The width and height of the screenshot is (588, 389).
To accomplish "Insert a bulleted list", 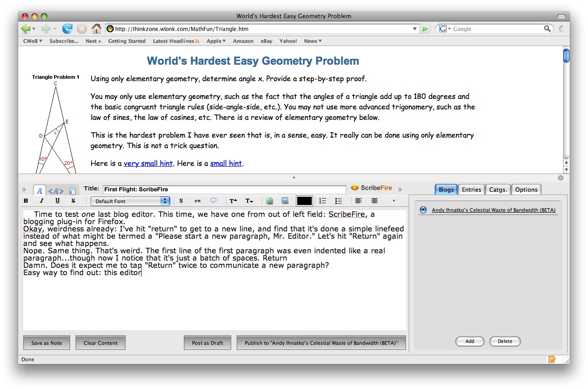I will coord(338,201).
